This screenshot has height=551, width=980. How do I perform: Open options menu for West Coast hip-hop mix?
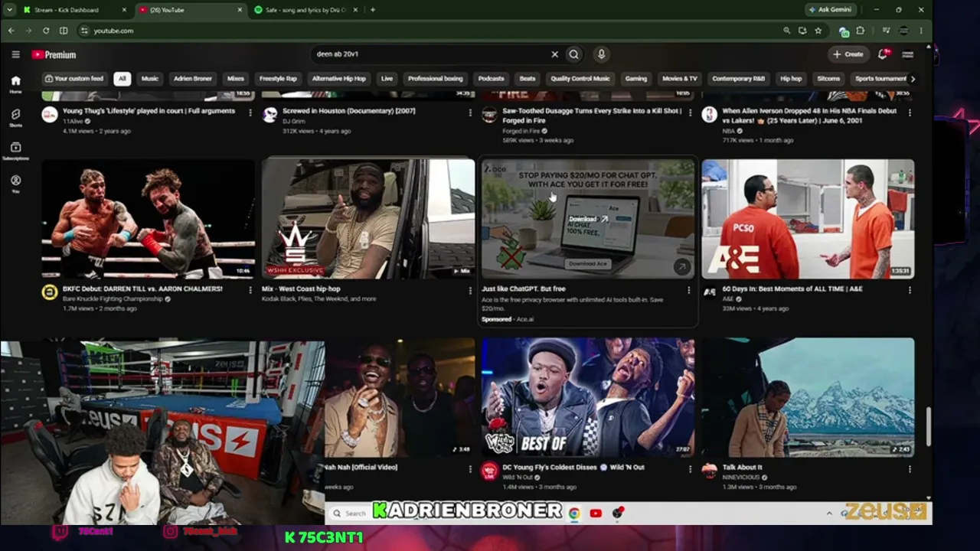[x=470, y=290]
